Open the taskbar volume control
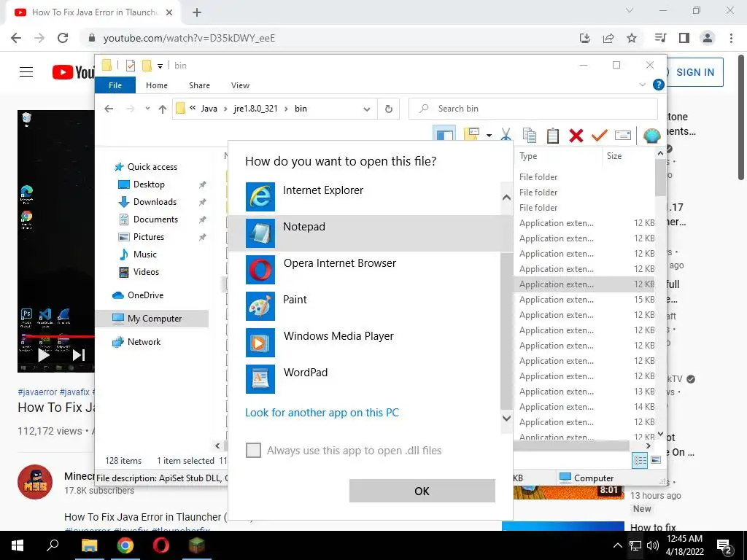Image resolution: width=747 pixels, height=560 pixels. pyautogui.click(x=653, y=545)
